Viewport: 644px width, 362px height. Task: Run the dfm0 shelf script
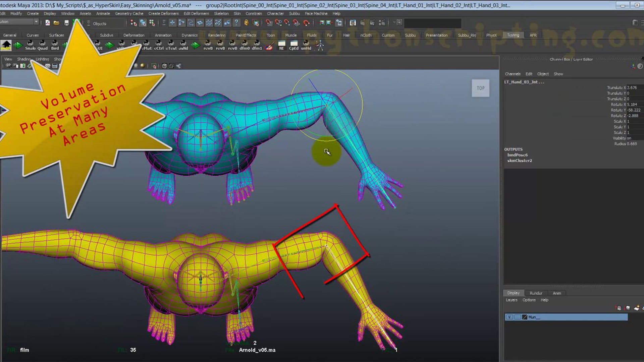click(x=245, y=45)
